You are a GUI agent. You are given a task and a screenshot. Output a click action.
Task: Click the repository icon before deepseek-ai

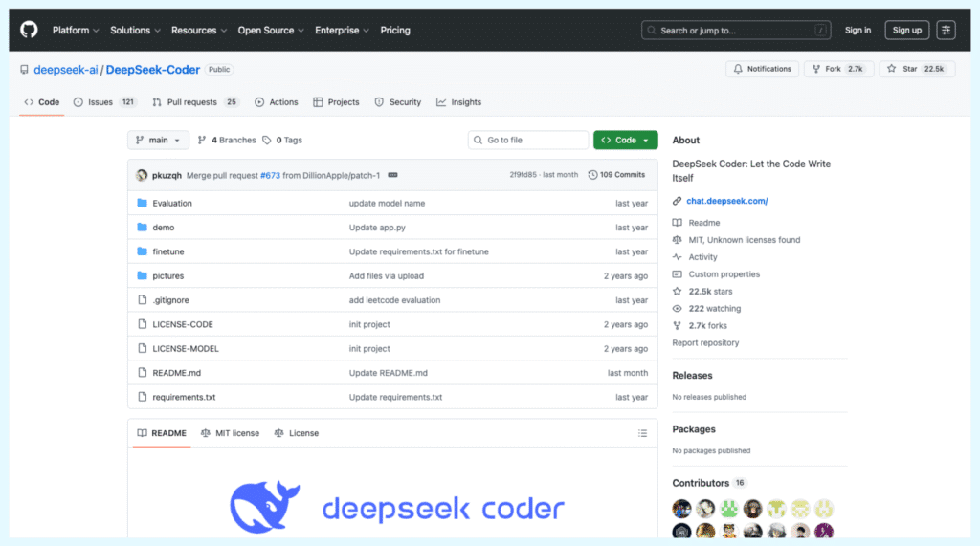click(24, 70)
